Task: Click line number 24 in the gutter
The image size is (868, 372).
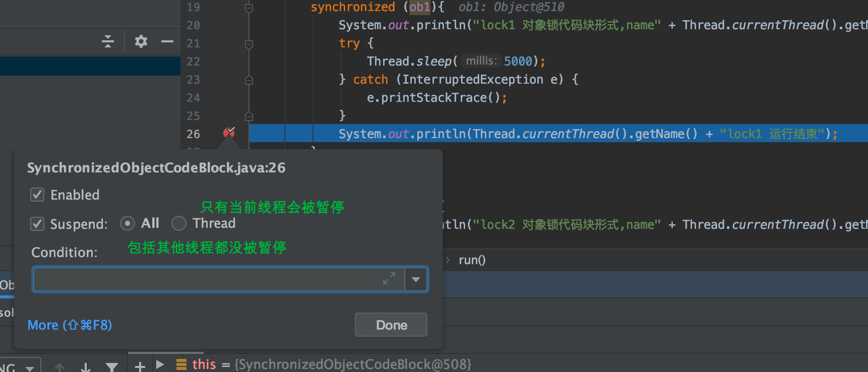Action: (194, 98)
